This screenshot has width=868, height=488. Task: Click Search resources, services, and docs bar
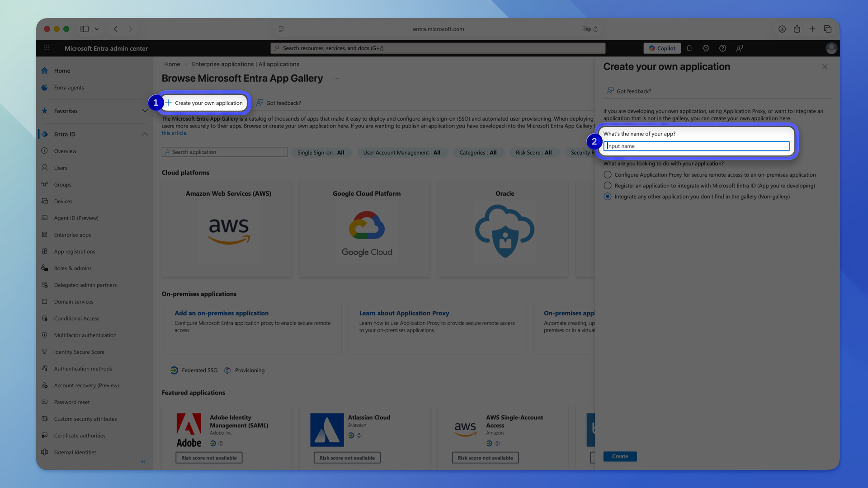(x=438, y=48)
